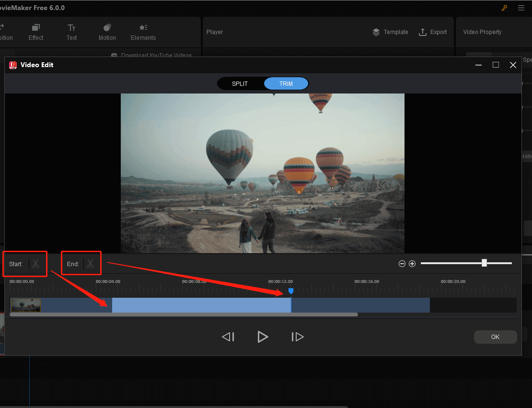Image resolution: width=532 pixels, height=408 pixels.
Task: Open the Effect panel
Action: click(35, 32)
